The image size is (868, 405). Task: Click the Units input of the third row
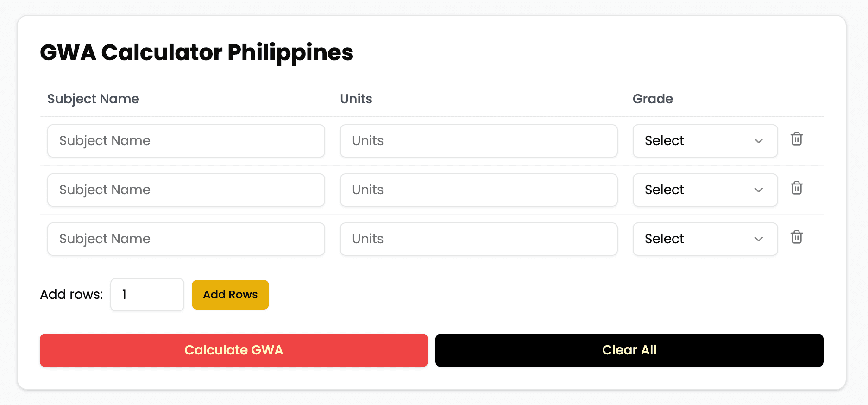478,239
